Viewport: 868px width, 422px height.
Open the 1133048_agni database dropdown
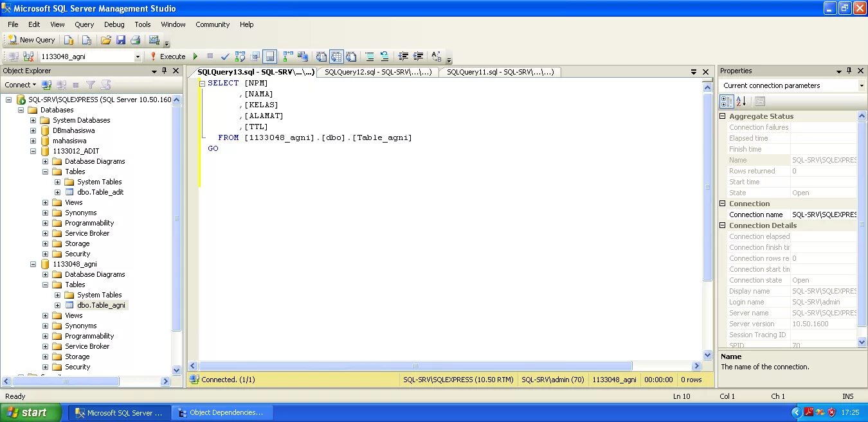[x=138, y=57]
